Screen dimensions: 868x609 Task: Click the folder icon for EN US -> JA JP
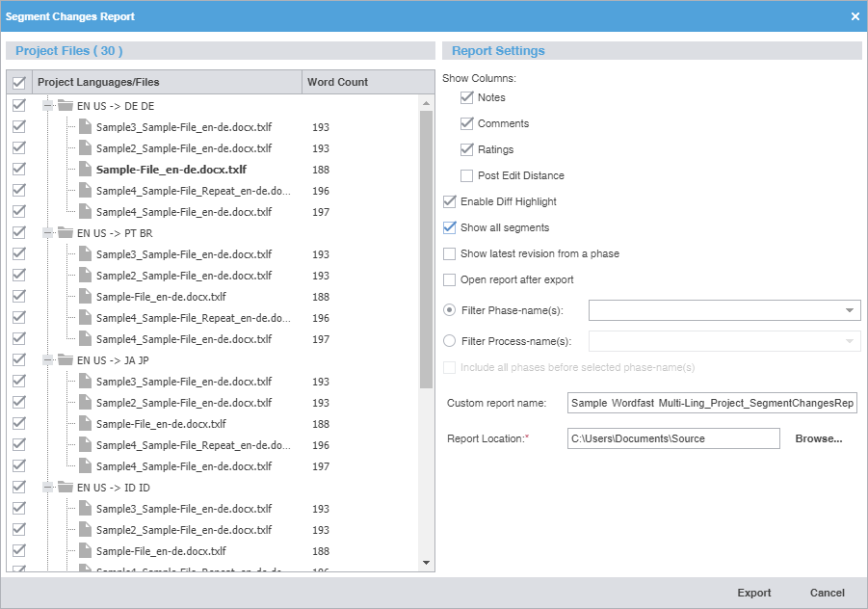[66, 360]
